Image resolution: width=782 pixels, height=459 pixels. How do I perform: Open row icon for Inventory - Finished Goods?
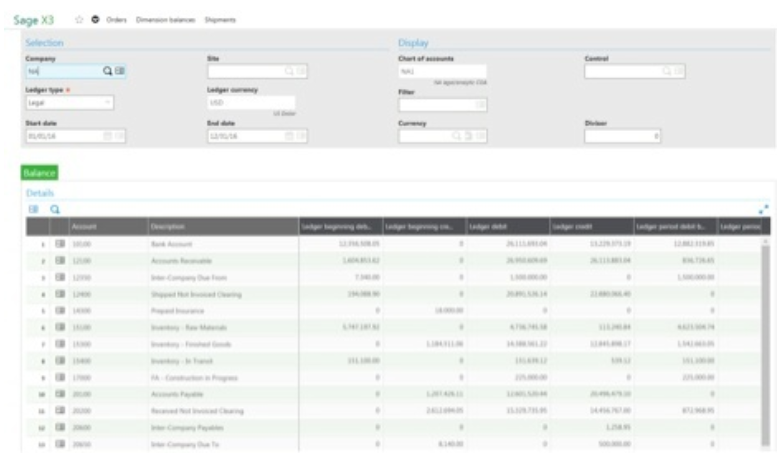tap(60, 344)
